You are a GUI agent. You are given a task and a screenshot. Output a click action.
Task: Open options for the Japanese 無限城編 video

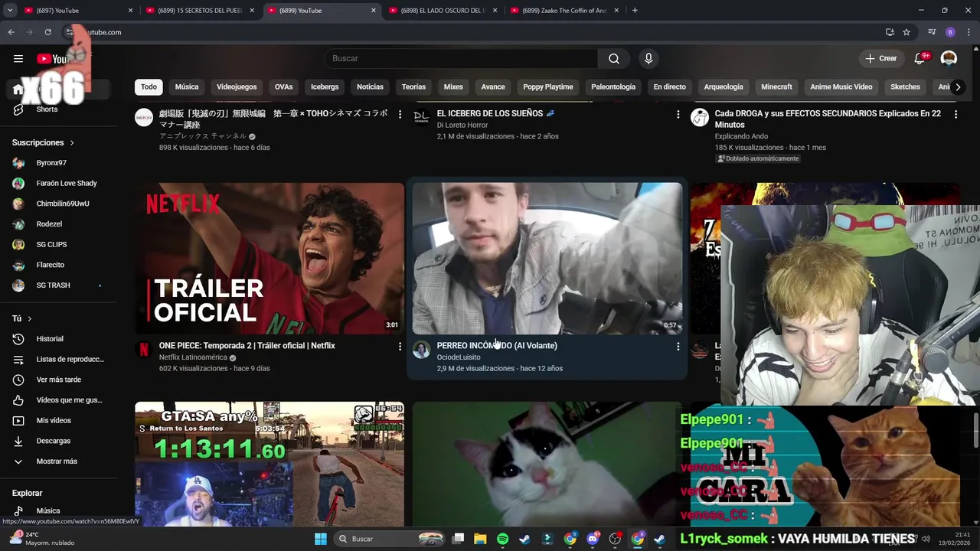coord(400,114)
